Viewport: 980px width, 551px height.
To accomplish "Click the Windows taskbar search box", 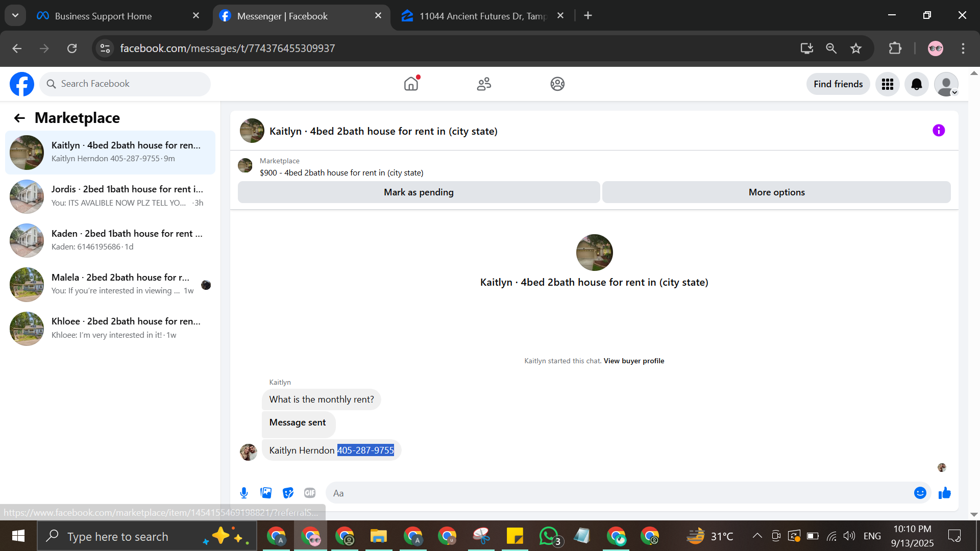I will 147,536.
